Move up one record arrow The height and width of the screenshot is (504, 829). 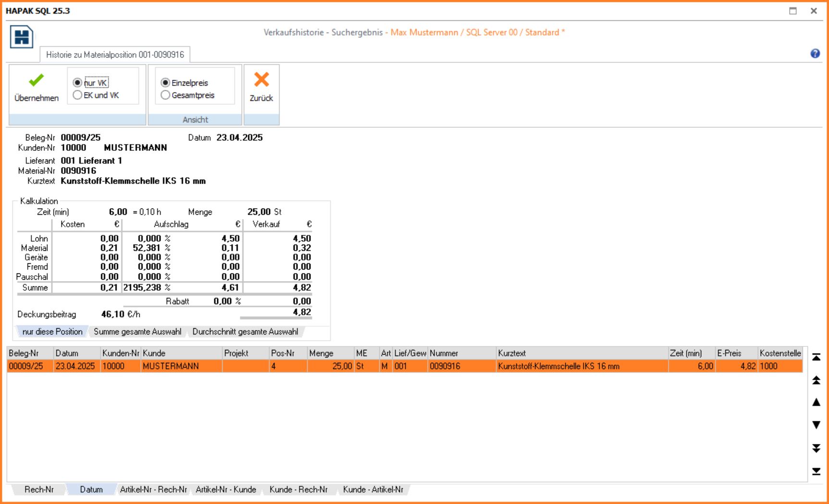[x=816, y=403]
